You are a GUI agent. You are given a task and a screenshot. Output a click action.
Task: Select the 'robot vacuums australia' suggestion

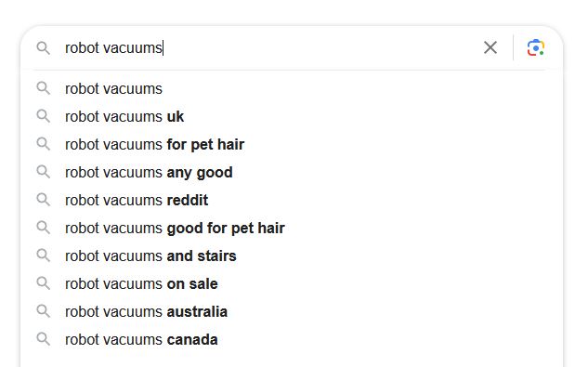pyautogui.click(x=292, y=312)
